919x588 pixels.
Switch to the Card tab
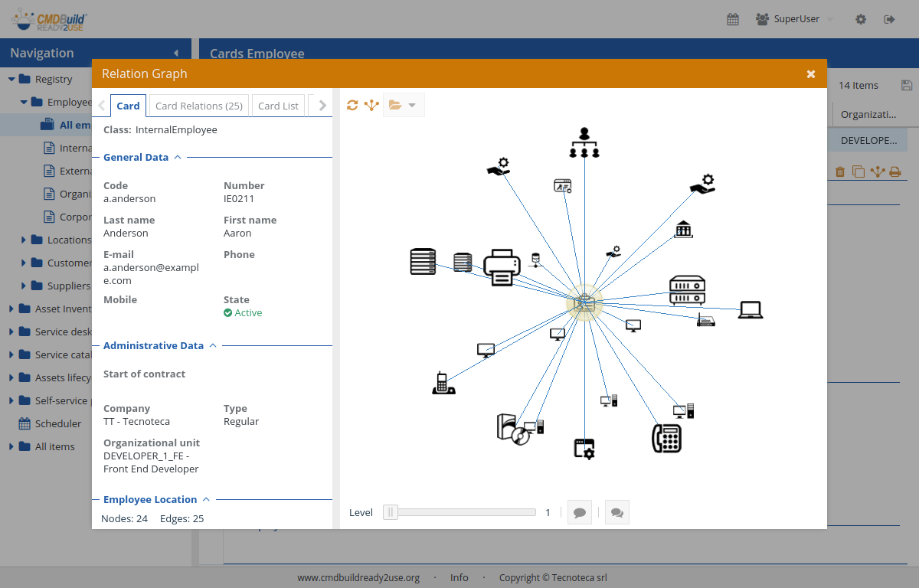(x=128, y=106)
